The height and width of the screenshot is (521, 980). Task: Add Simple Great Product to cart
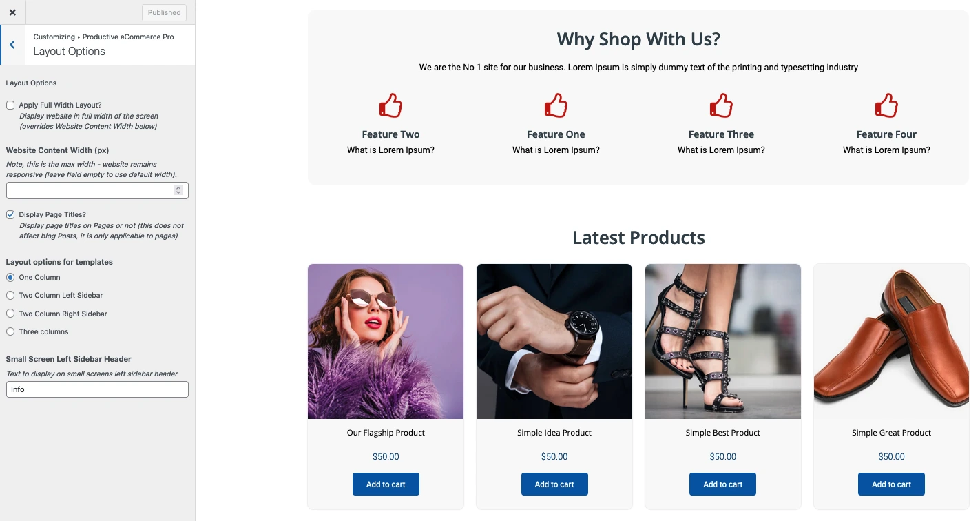(x=891, y=484)
